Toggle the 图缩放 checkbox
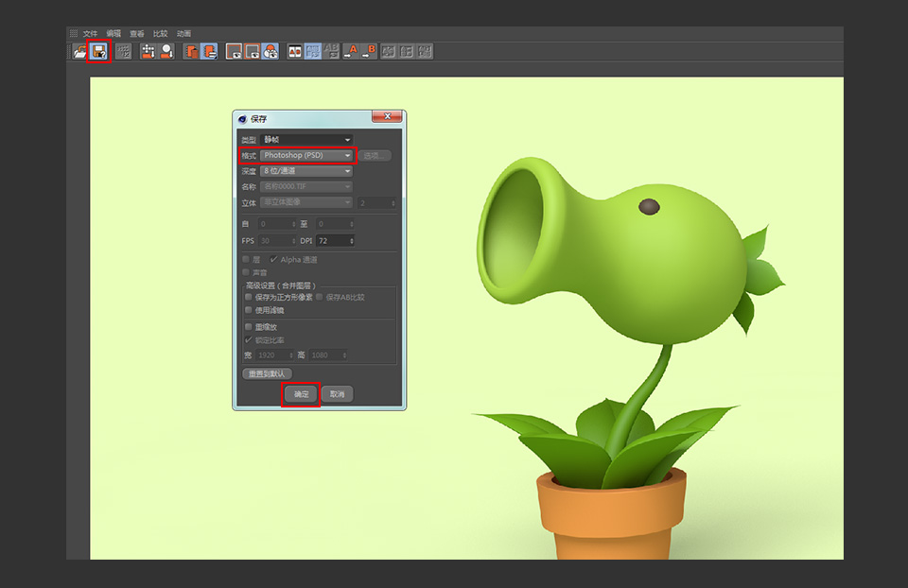908x588 pixels. (249, 327)
